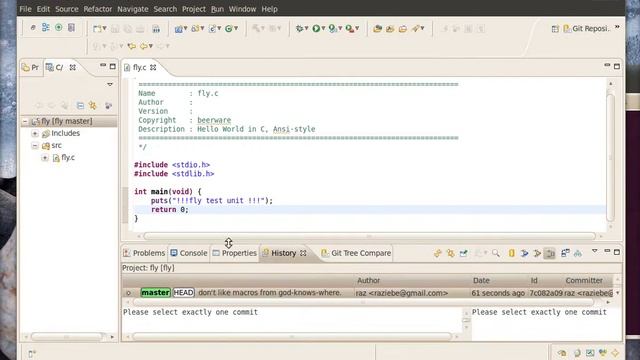640x360 pixels.
Task: Open the History view menu dropdown arrow
Action: coord(595,251)
